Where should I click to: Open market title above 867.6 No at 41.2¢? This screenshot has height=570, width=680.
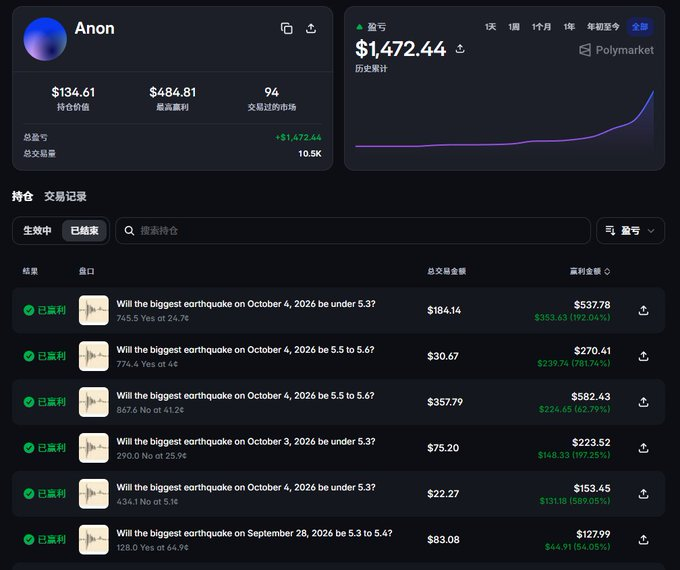click(245, 396)
